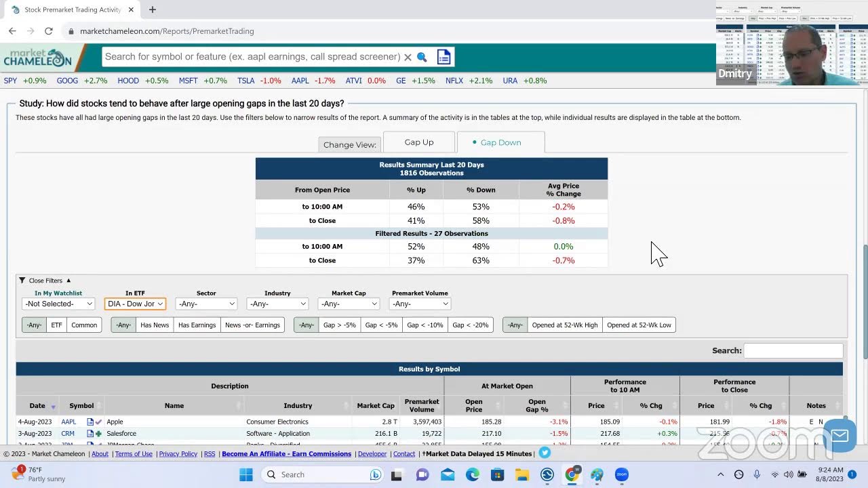The image size is (868, 488).
Task: Switch to the Gap Up view
Action: pos(419,142)
